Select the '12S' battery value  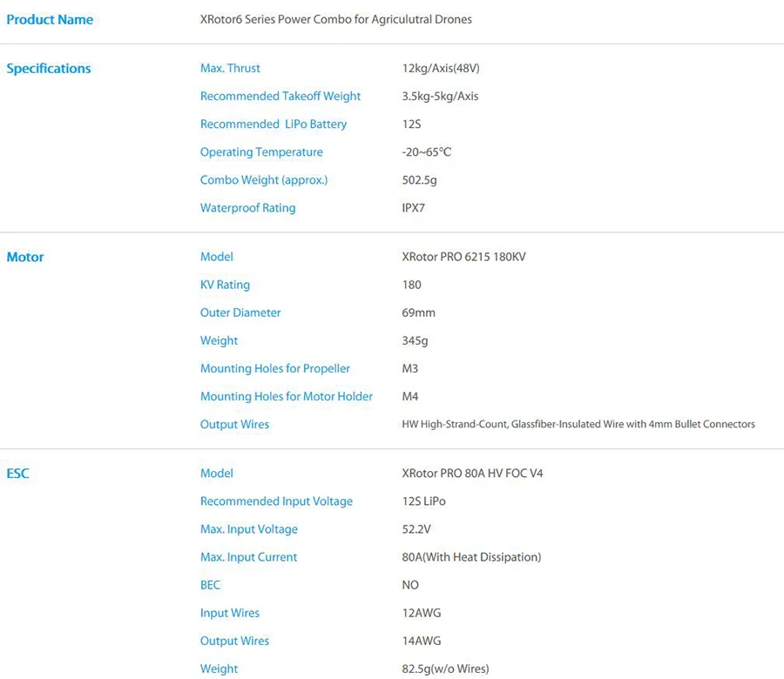click(x=411, y=124)
